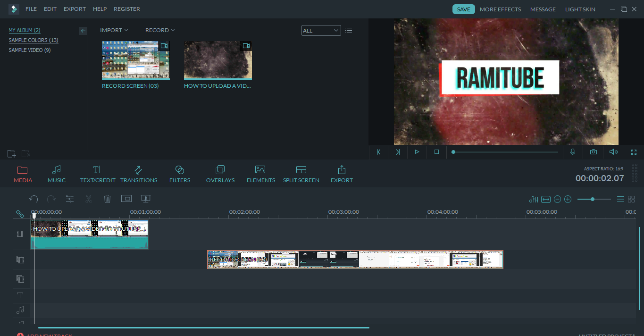
Task: Click the Redo arrow icon
Action: coord(51,199)
